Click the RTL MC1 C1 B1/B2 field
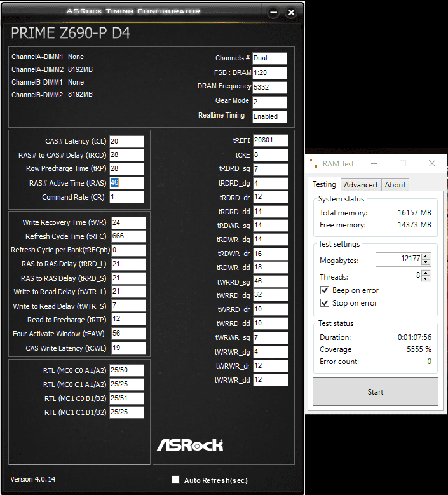 (126, 412)
